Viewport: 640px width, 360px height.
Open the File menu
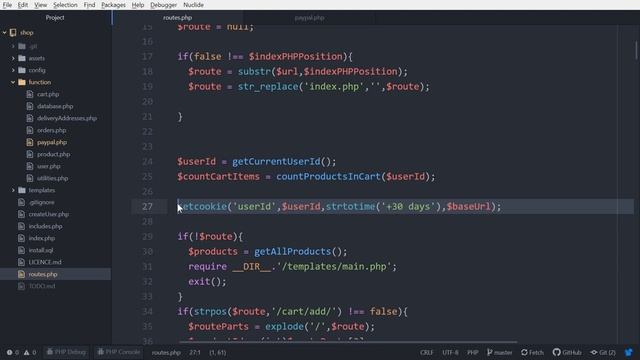pyautogui.click(x=7, y=5)
